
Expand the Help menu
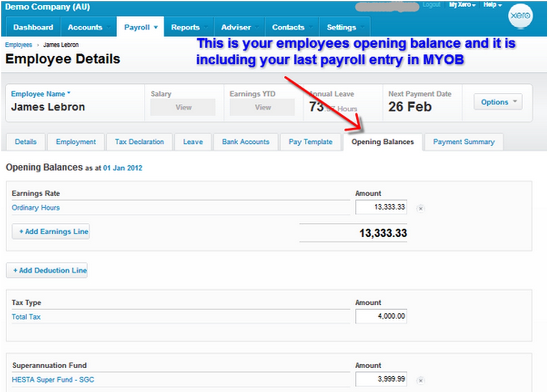(x=493, y=5)
